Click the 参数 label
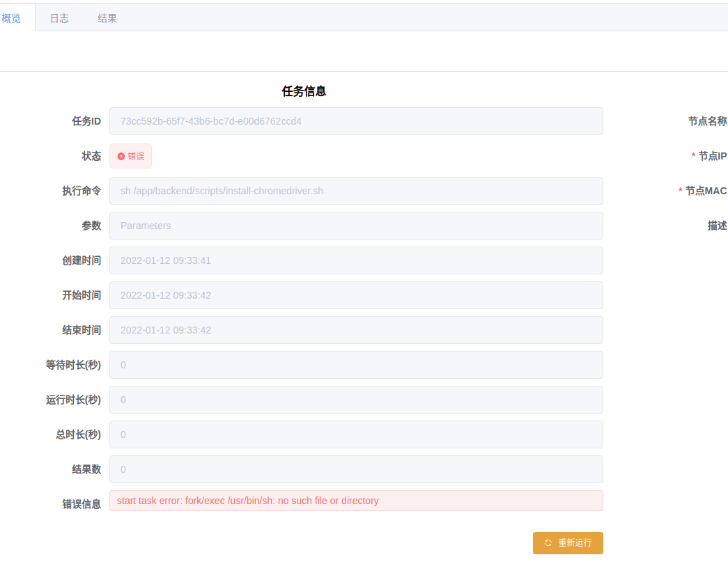Viewport: 728px width, 564px height. [91, 226]
